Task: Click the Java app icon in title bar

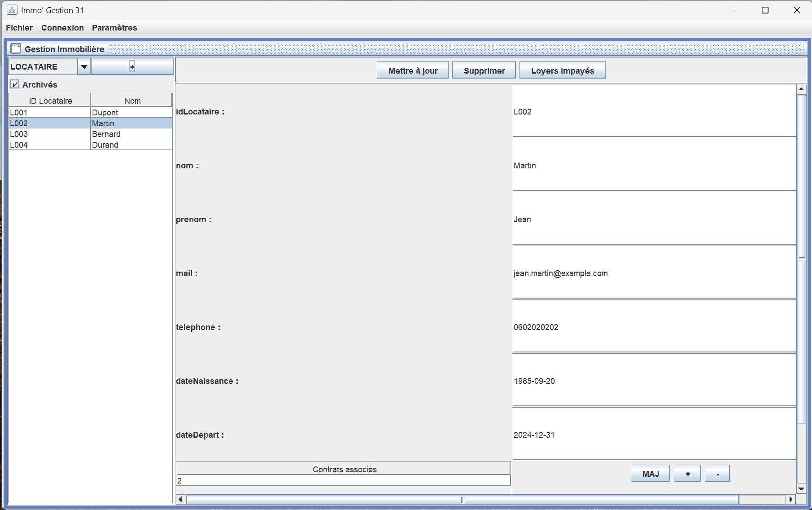Action: (x=12, y=10)
